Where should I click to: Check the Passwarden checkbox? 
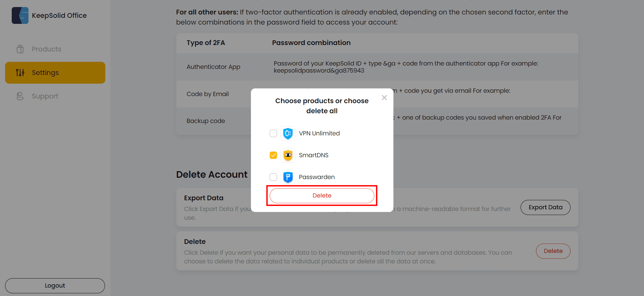point(273,177)
